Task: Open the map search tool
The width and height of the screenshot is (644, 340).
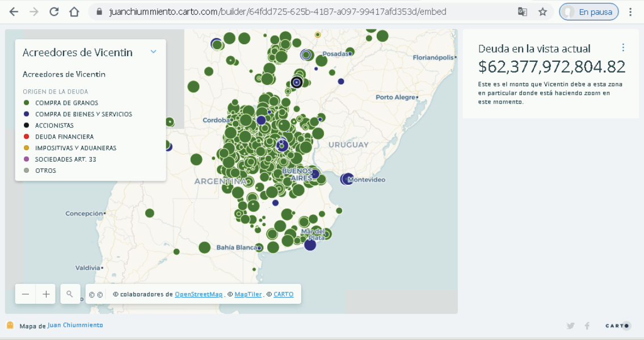Action: click(x=70, y=294)
